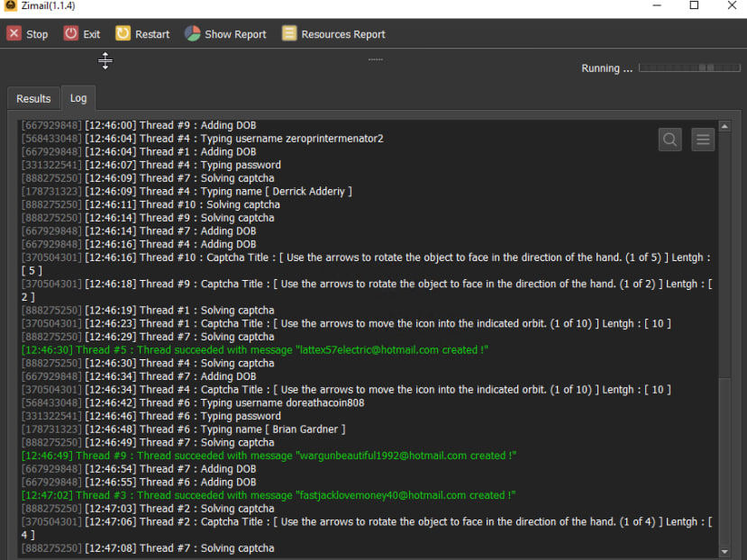Screen dimensions: 747x560
Task: Open Show Report pie chart icon
Action: coord(193,34)
